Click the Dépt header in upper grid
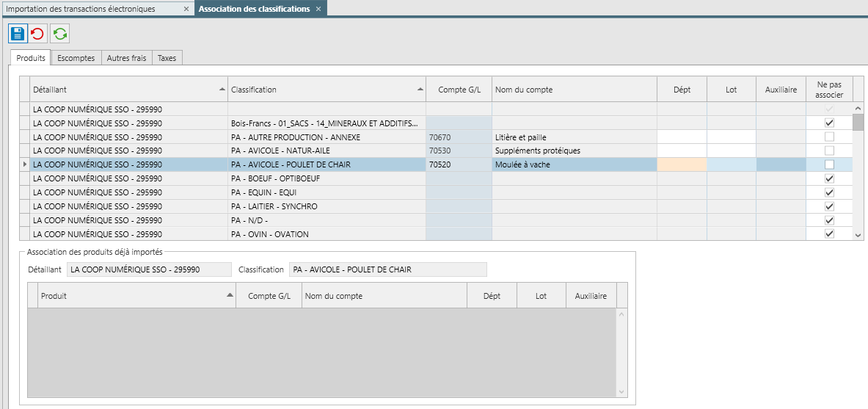The width and height of the screenshot is (868, 409). 682,90
